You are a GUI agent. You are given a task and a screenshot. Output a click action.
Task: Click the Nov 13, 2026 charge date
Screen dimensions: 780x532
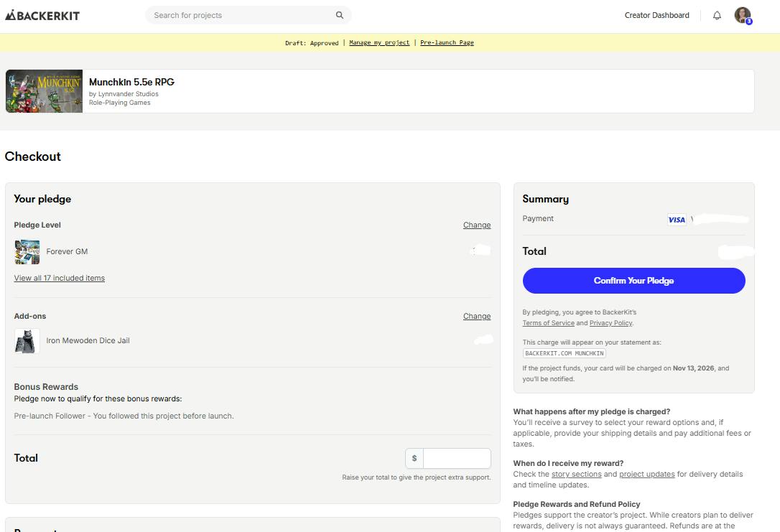(x=693, y=368)
